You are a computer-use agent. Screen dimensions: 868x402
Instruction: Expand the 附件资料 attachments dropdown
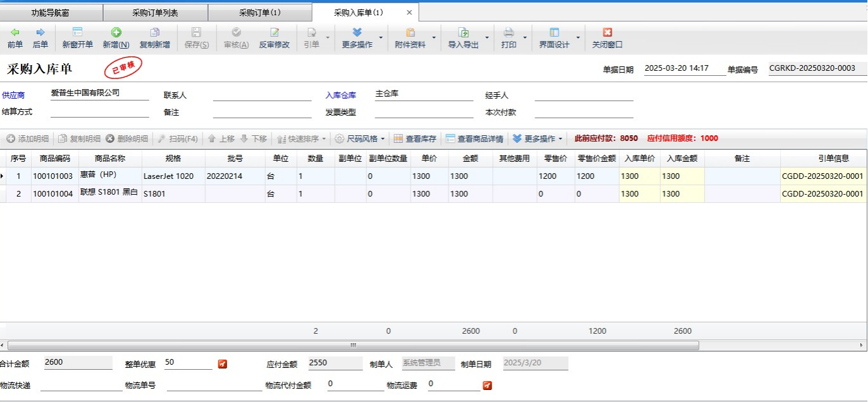click(433, 38)
